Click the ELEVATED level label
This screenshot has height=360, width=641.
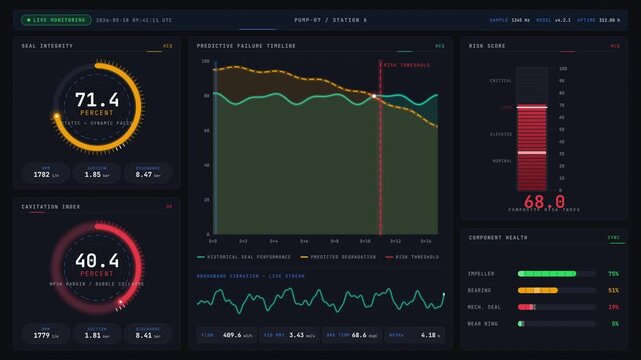[x=501, y=134]
